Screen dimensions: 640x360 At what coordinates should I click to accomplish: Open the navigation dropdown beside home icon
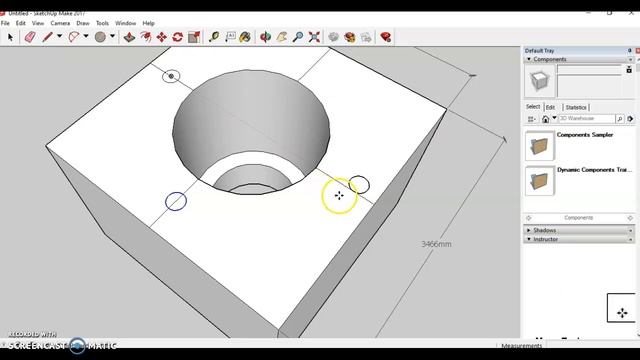(554, 118)
